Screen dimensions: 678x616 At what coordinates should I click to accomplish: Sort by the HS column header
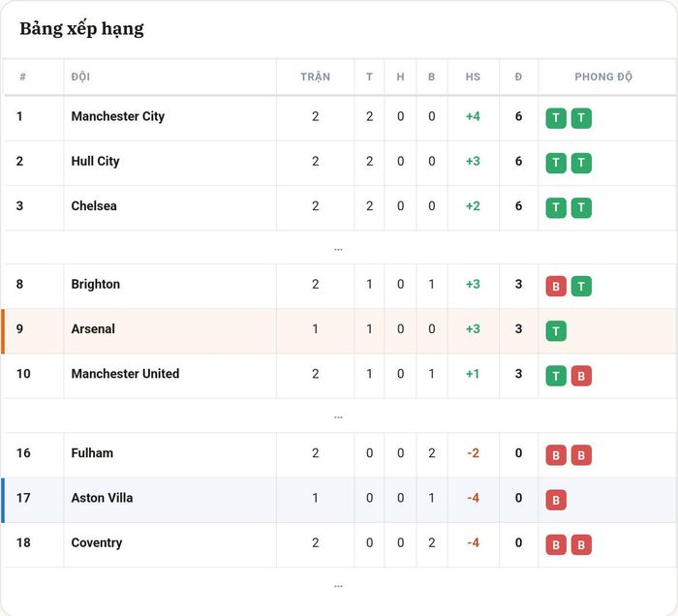tap(473, 77)
